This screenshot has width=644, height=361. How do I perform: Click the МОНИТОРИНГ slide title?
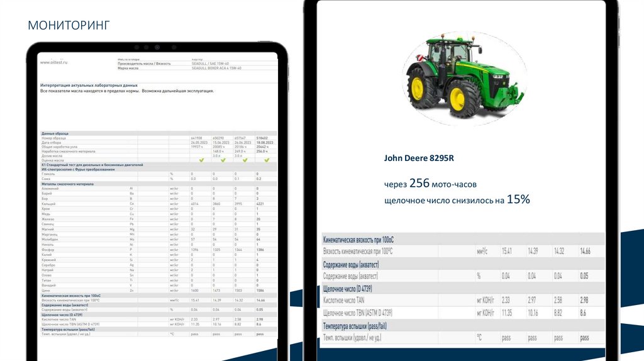(x=69, y=25)
